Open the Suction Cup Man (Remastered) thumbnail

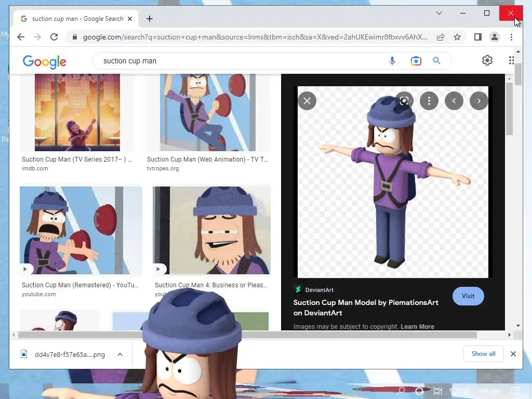click(81, 230)
